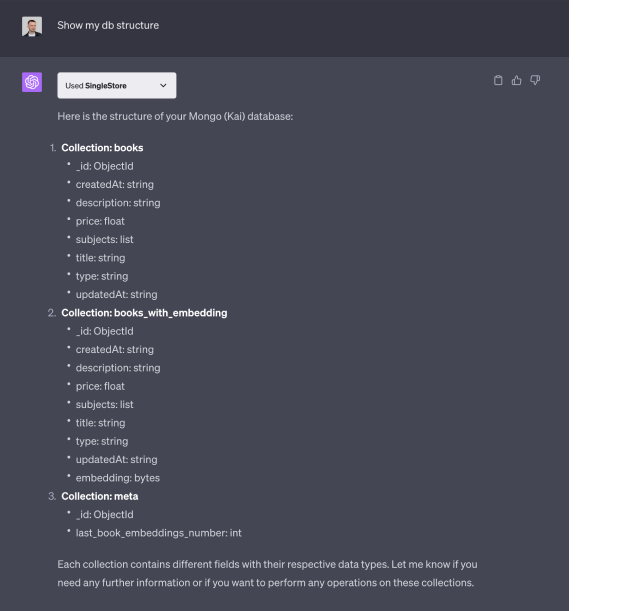Click 'subjects: list' under books_with_embedding
The height and width of the screenshot is (611, 640).
pos(104,404)
